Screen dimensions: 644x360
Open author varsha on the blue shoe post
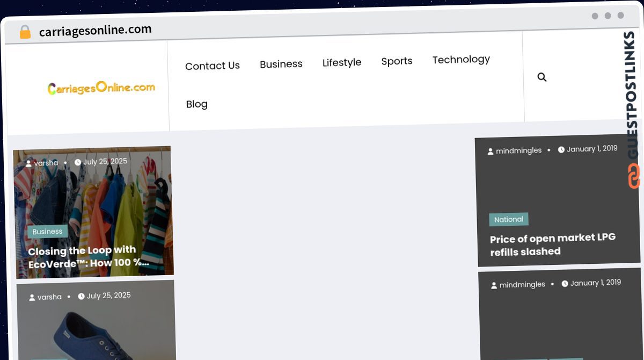49,297
